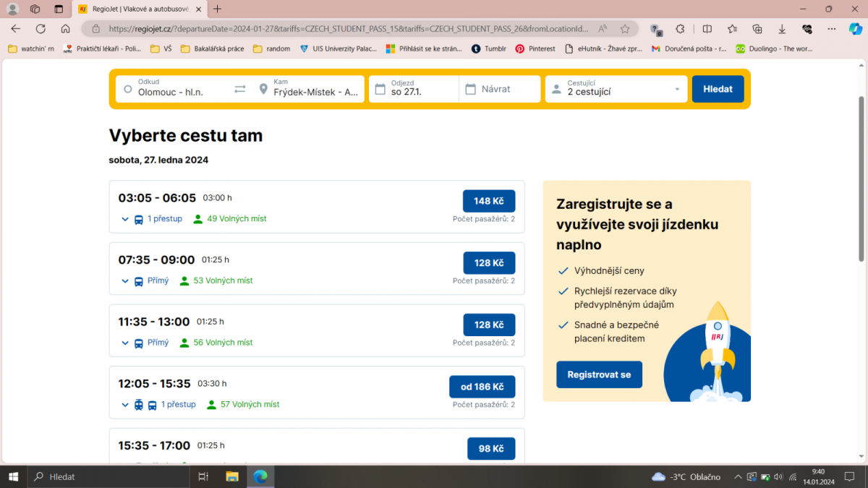Open File Explorer from the taskbar
Viewport: 868px width, 488px height.
point(232,476)
